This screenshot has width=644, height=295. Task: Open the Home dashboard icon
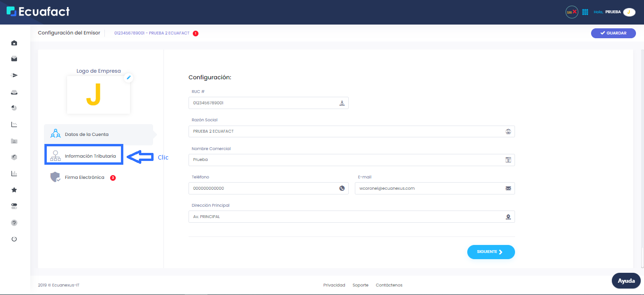point(14,42)
